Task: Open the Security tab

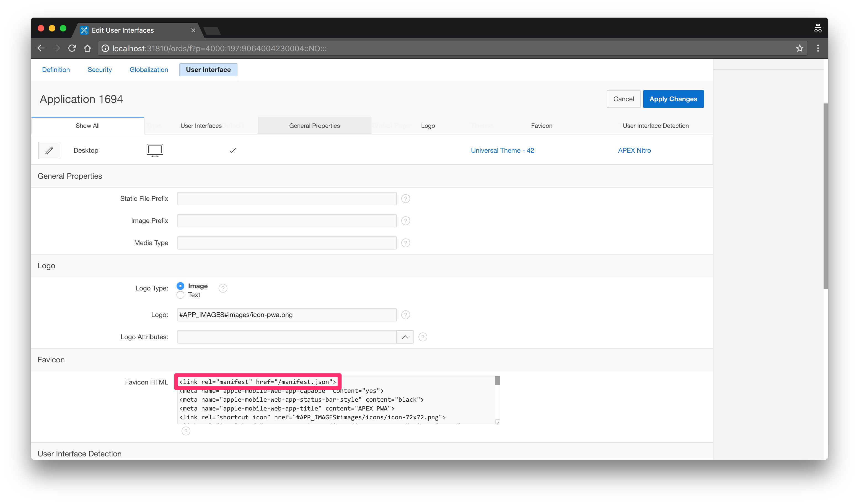Action: (100, 69)
